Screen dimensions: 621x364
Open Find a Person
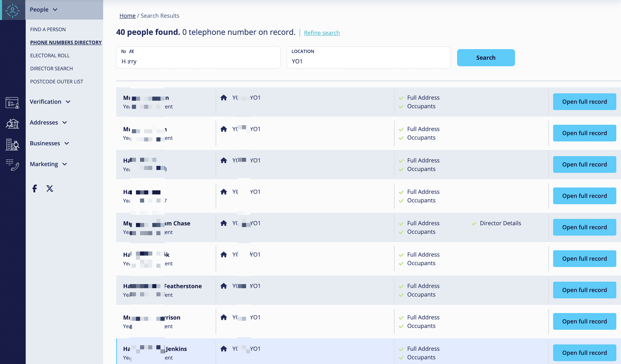pyautogui.click(x=48, y=29)
